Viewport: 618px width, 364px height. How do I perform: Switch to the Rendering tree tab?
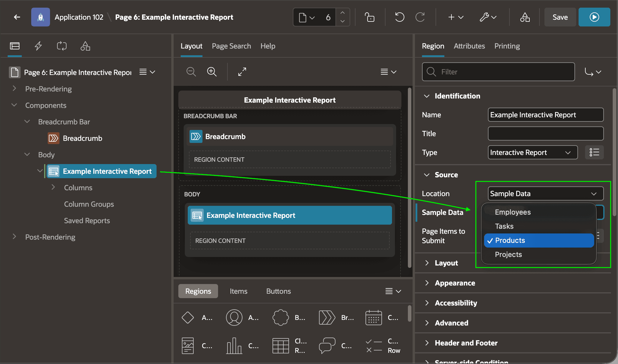[15, 46]
